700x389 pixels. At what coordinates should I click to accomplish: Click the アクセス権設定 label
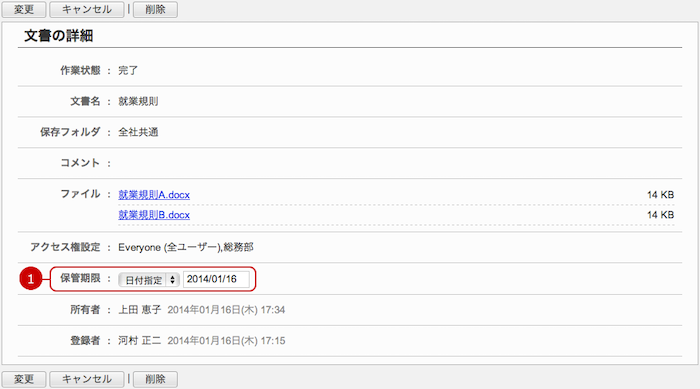click(65, 247)
